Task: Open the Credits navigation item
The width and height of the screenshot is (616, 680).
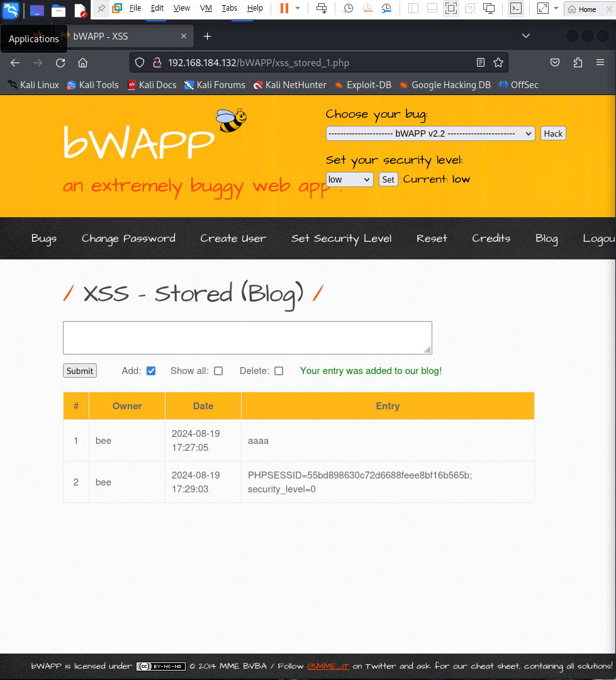Action: point(491,239)
